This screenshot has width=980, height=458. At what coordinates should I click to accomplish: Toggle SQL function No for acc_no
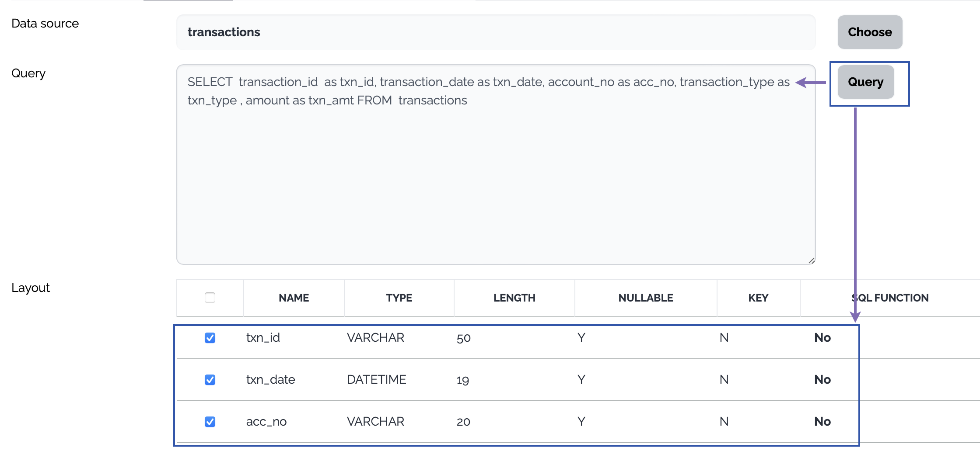[822, 422]
